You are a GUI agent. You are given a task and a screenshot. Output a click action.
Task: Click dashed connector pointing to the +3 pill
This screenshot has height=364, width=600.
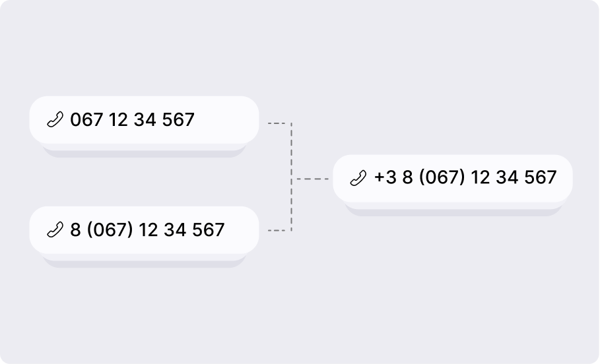click(313, 179)
